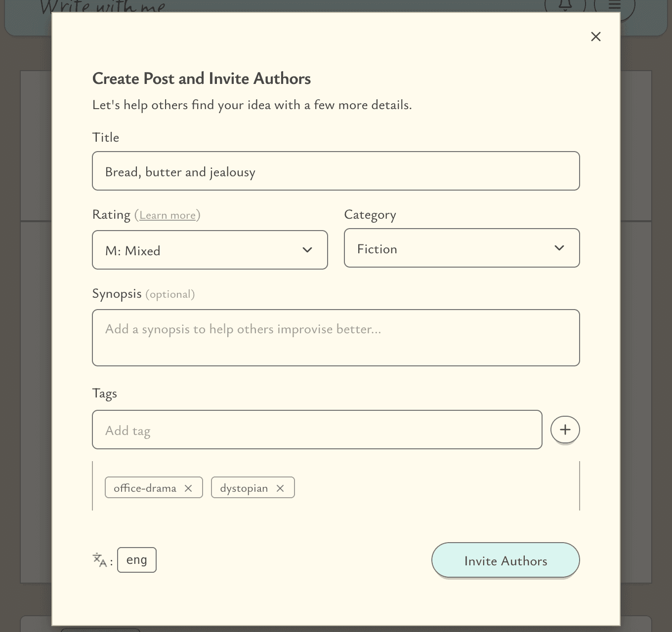Open the Learn more link about ratings

click(168, 215)
